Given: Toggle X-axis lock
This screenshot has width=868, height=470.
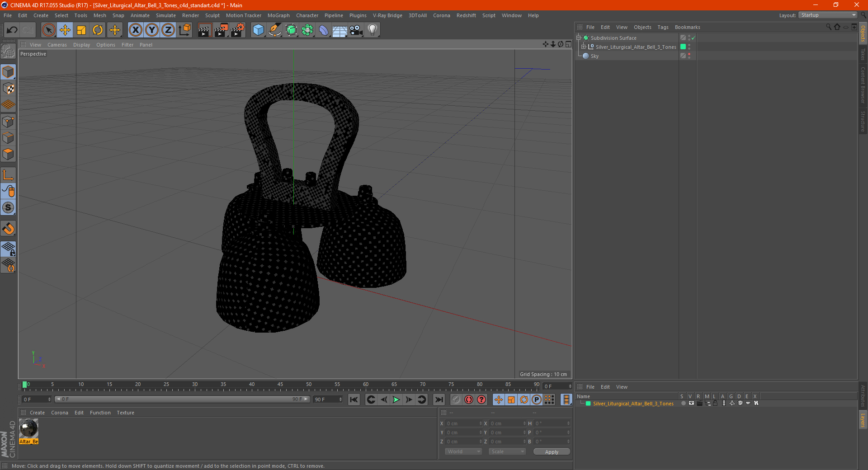Looking at the screenshot, I should 135,30.
